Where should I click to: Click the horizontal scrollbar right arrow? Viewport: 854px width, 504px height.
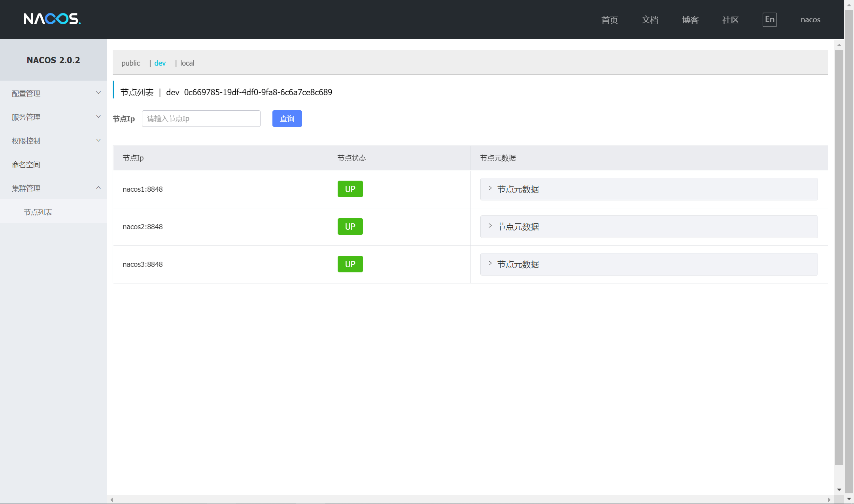pyautogui.click(x=829, y=500)
